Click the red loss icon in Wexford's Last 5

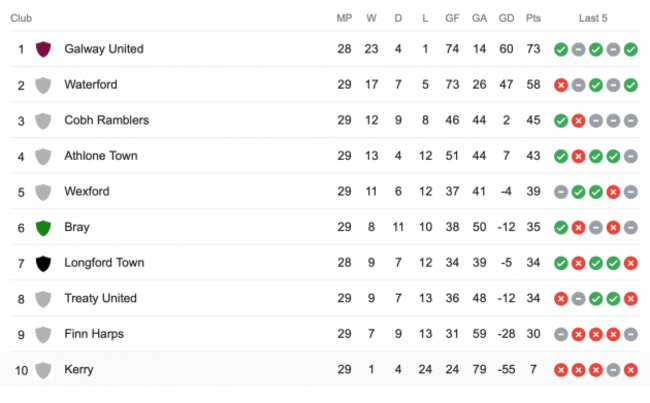tap(612, 192)
